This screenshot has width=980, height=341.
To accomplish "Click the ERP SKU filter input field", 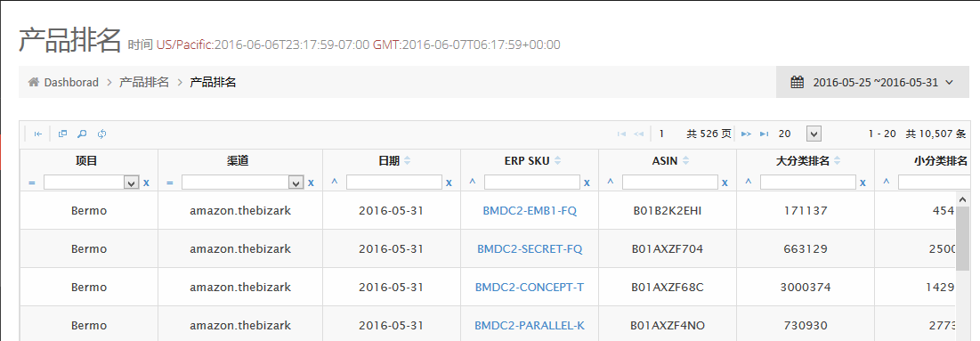I will pos(532,183).
